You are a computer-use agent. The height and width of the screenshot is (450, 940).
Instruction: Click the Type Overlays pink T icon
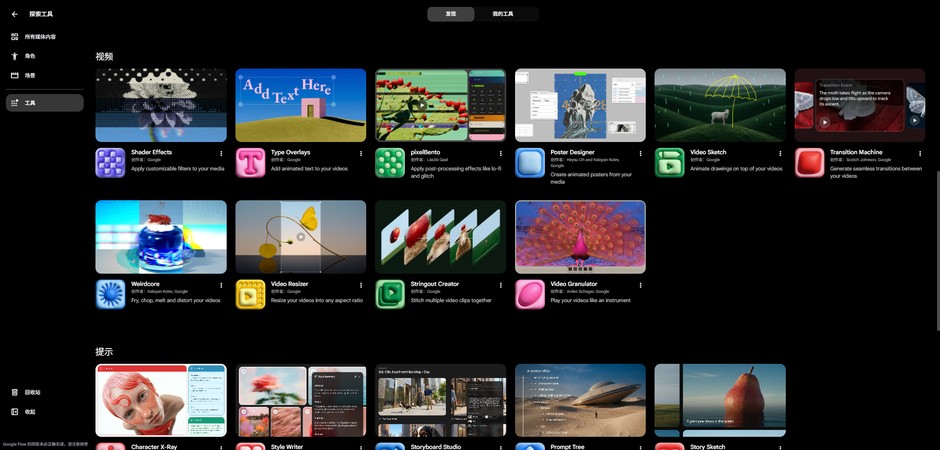pyautogui.click(x=251, y=163)
